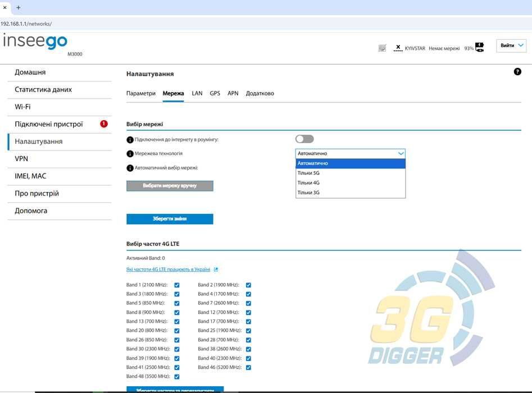Toggle roaming internet connection switch
Screen dimensions: 532x393
[x=304, y=139]
